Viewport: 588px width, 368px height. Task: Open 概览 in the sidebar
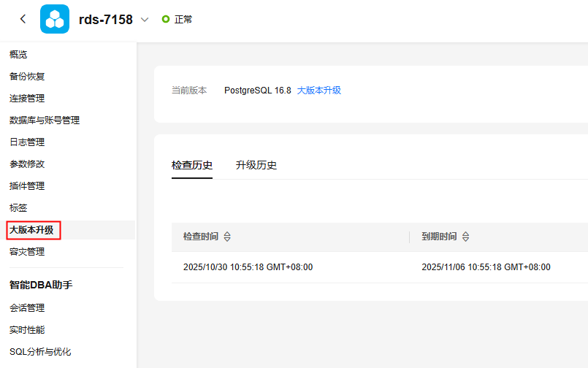pyautogui.click(x=19, y=54)
